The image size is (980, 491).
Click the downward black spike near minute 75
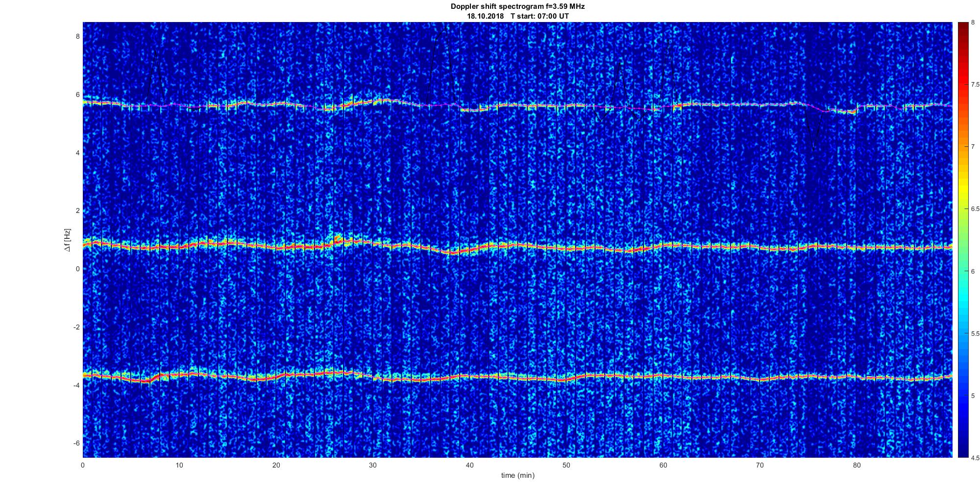click(813, 148)
